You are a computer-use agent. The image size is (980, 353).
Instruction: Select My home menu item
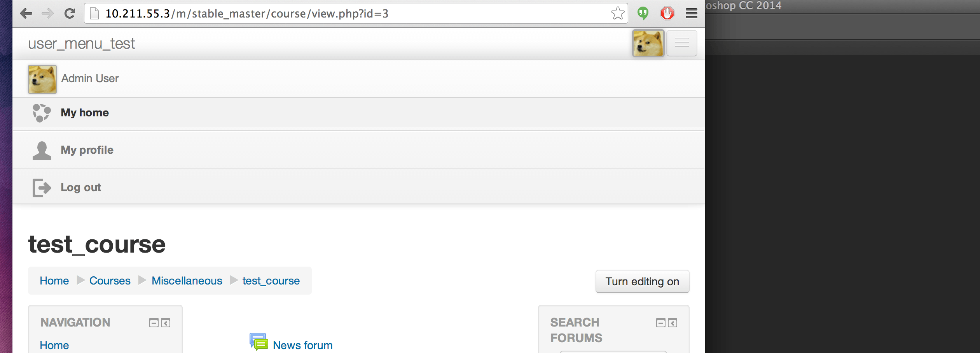click(358, 113)
